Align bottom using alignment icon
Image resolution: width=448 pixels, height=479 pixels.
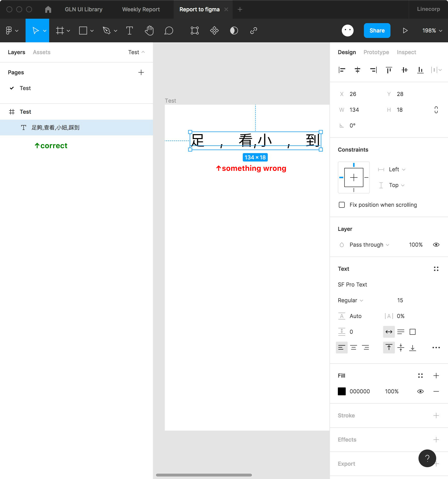tap(420, 70)
